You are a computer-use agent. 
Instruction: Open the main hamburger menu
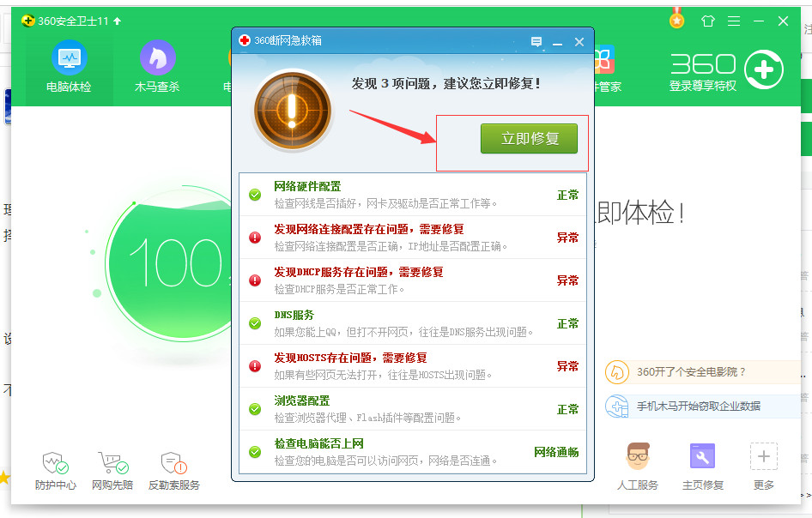point(735,21)
